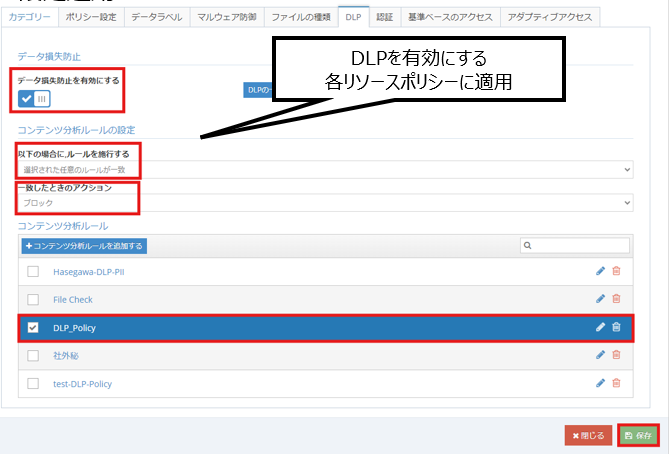
Task: Click コンテンツ分析ルールを追加する button
Action: point(84,246)
